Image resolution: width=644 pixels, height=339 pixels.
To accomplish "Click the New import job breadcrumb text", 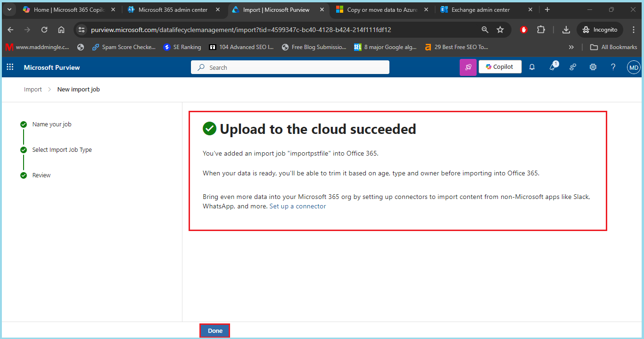I will [x=79, y=90].
